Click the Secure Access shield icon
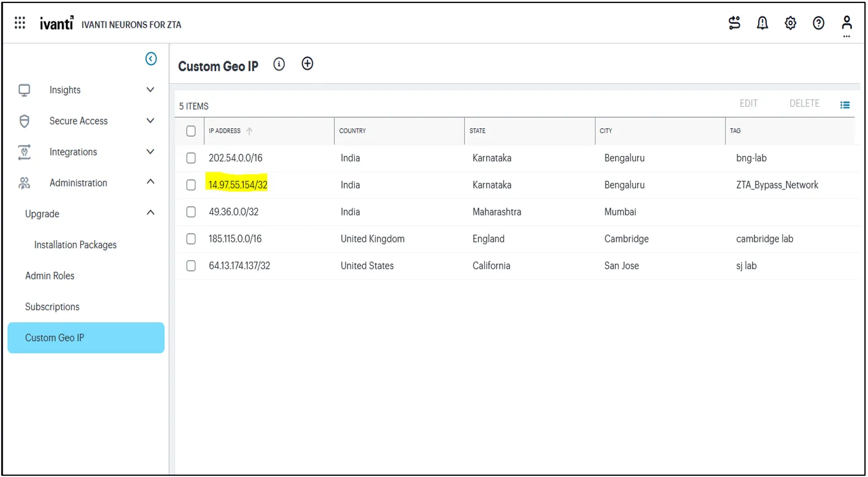 [25, 121]
